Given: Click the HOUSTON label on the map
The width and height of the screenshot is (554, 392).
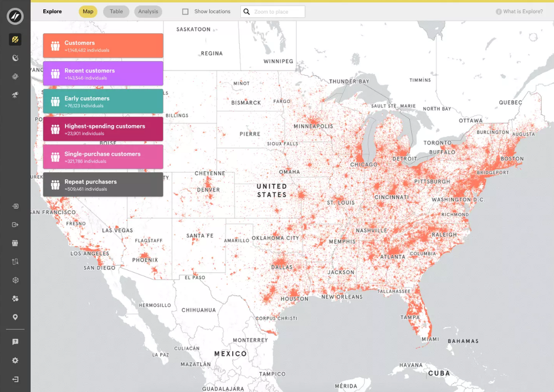Looking at the screenshot, I should pyautogui.click(x=295, y=299).
